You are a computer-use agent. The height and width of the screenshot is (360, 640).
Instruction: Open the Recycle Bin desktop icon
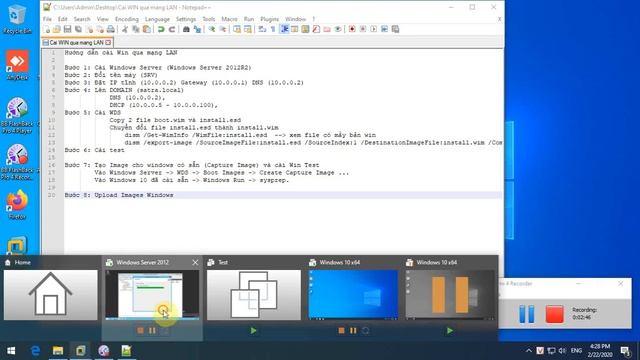pos(16,19)
